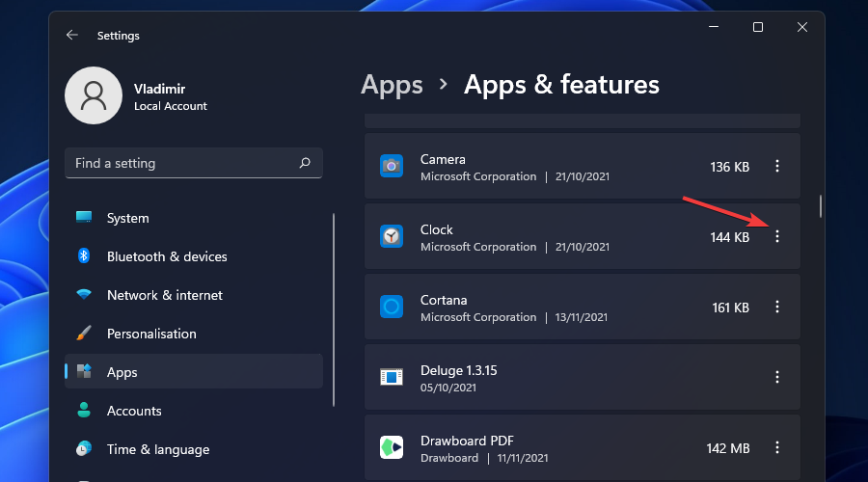Click the 144 KB size value
The image size is (868, 482).
pyautogui.click(x=730, y=237)
